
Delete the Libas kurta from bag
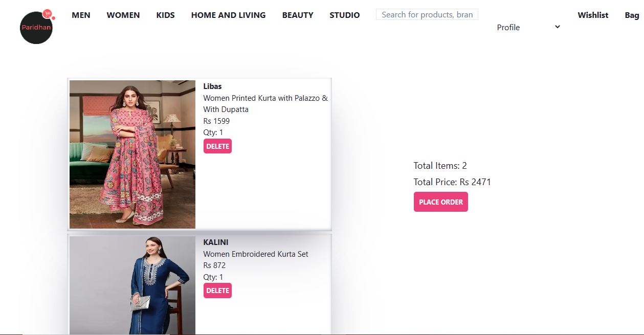click(217, 146)
